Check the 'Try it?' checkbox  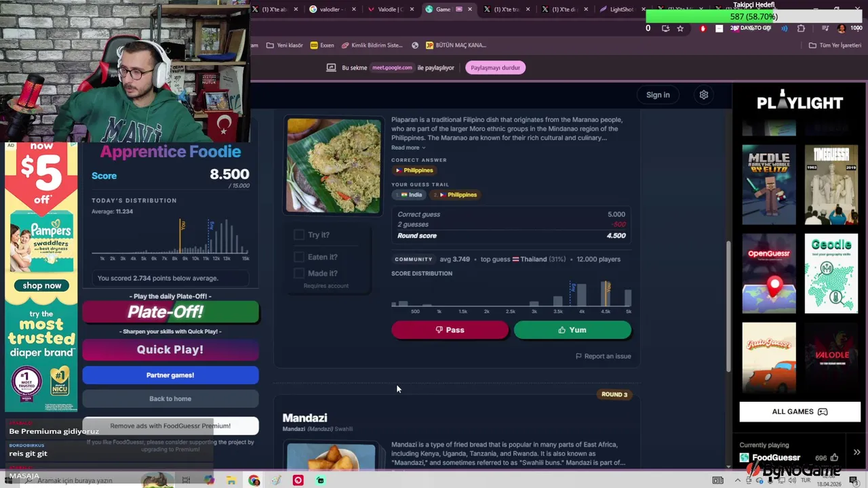click(x=299, y=235)
